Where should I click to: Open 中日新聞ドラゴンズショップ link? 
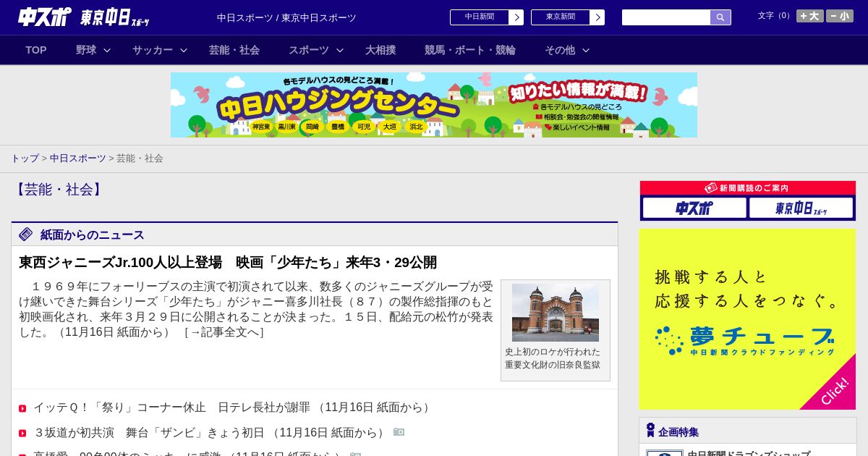coord(749,454)
